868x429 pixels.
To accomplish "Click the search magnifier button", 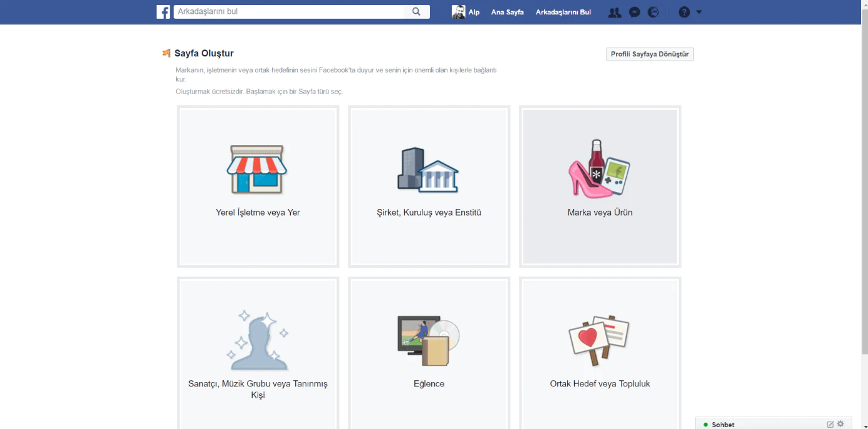I will [x=417, y=12].
